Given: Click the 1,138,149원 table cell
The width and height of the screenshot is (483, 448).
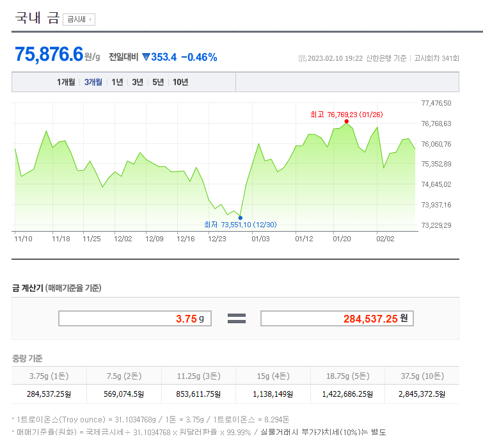Looking at the screenshot, I should 273,394.
